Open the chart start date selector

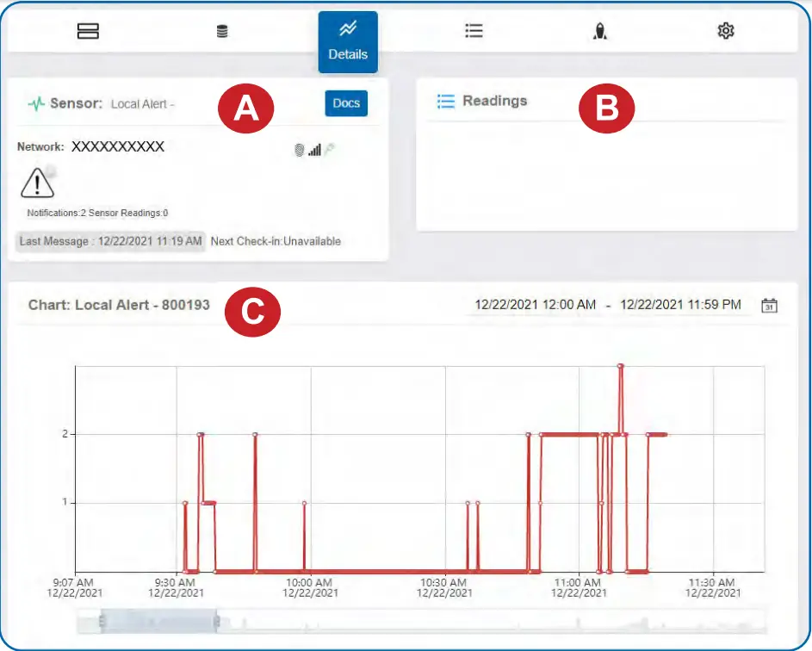coord(535,302)
